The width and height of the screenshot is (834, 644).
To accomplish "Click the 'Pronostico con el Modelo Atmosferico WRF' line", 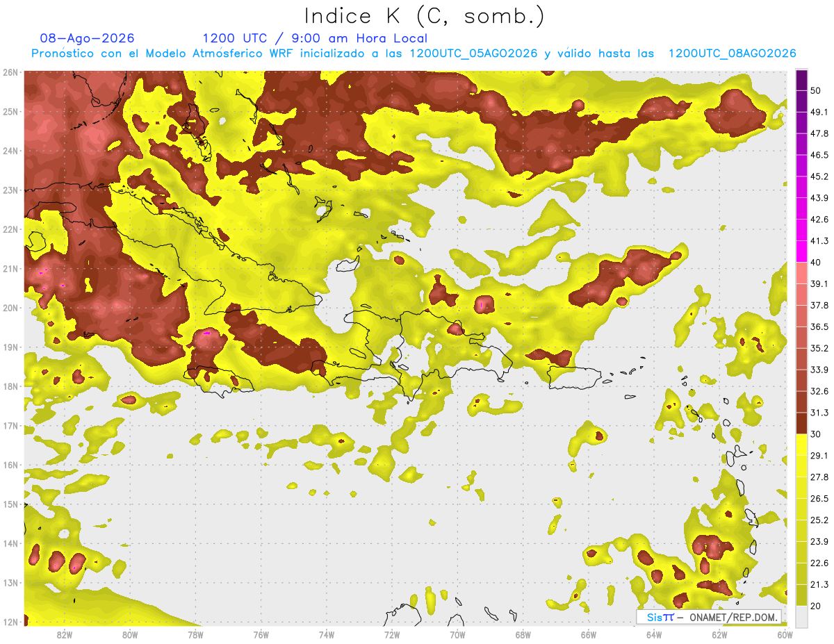I will point(414,53).
